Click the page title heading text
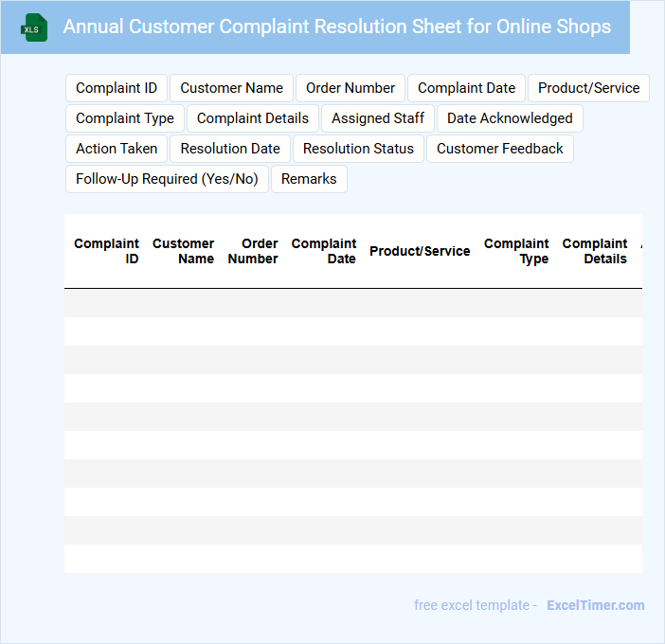This screenshot has height=644, width=665. 336,27
